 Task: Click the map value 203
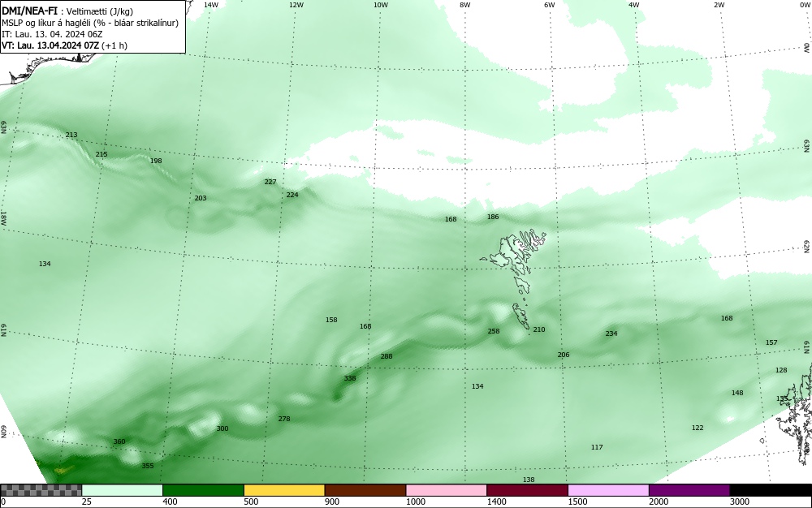point(201,198)
